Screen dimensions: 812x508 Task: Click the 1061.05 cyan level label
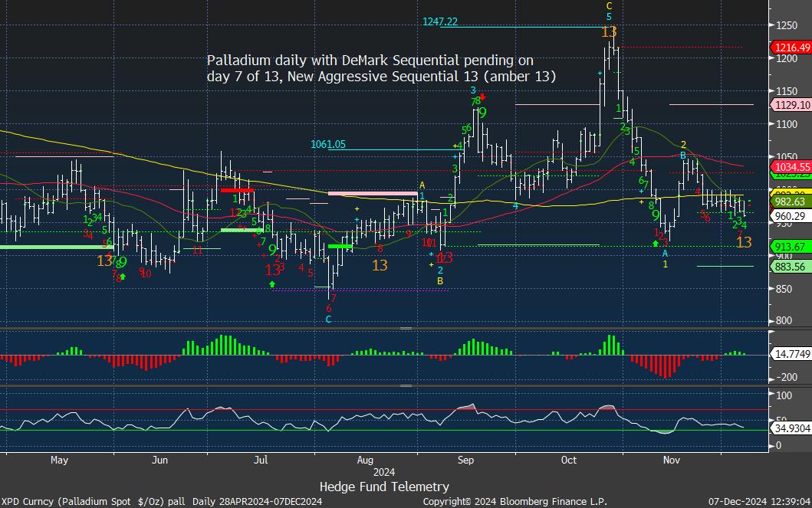click(x=328, y=144)
